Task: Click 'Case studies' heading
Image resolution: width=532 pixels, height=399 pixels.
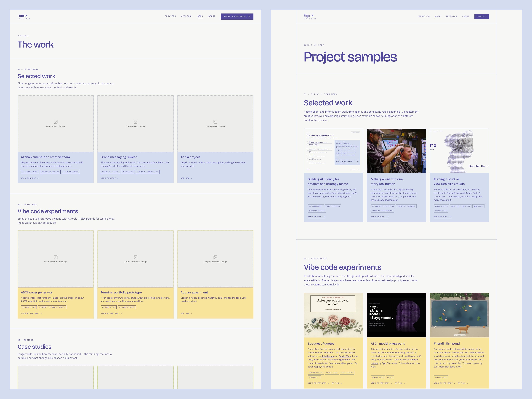Action: [34, 347]
